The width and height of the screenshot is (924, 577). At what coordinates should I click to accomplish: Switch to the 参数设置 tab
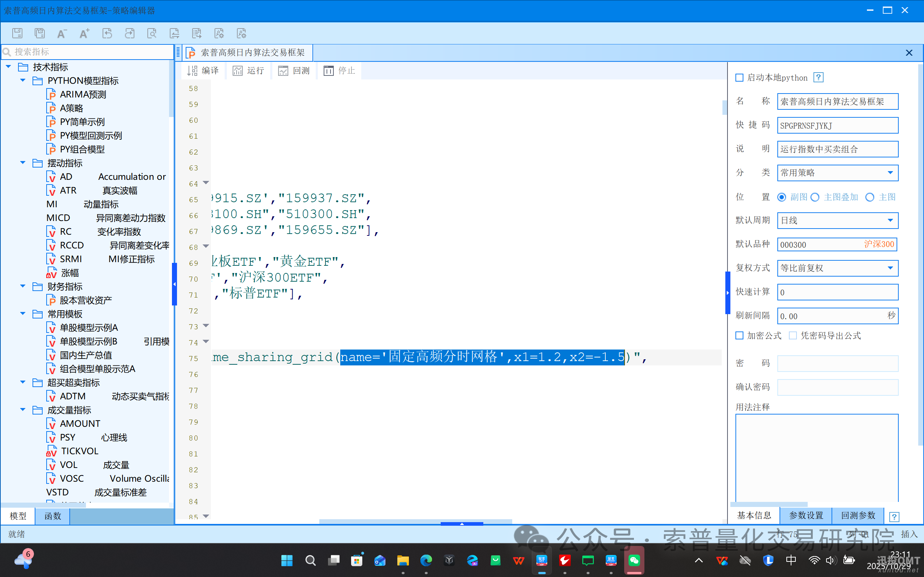tap(806, 516)
